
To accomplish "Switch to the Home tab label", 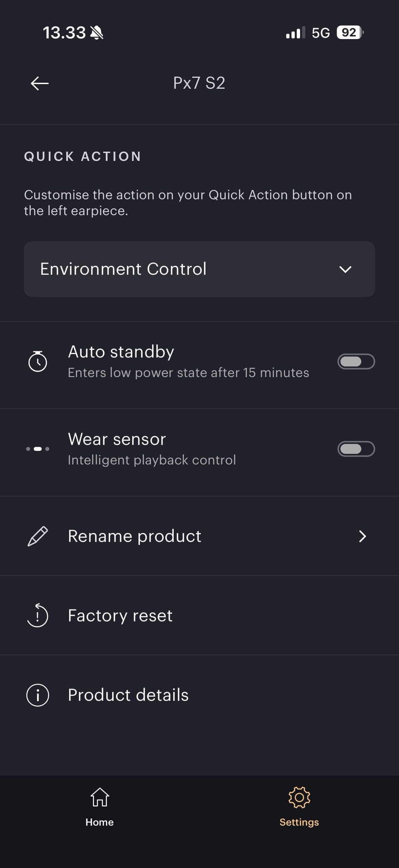I will (x=100, y=822).
